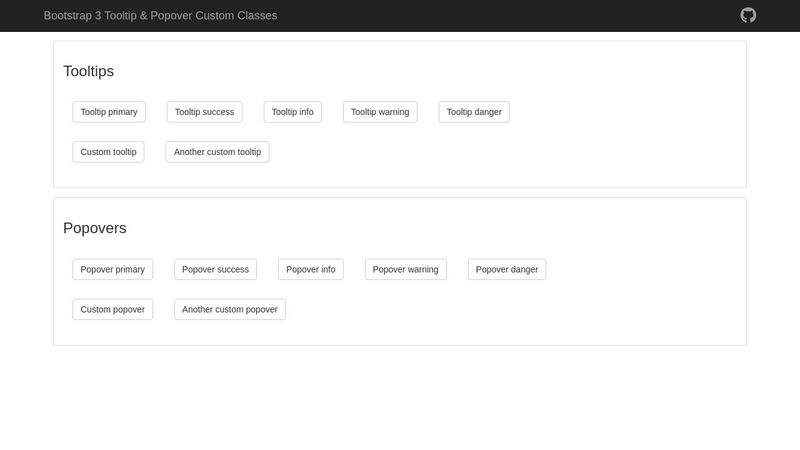The height and width of the screenshot is (450, 800).
Task: Trigger the Tooltip warning button
Action: click(x=380, y=112)
